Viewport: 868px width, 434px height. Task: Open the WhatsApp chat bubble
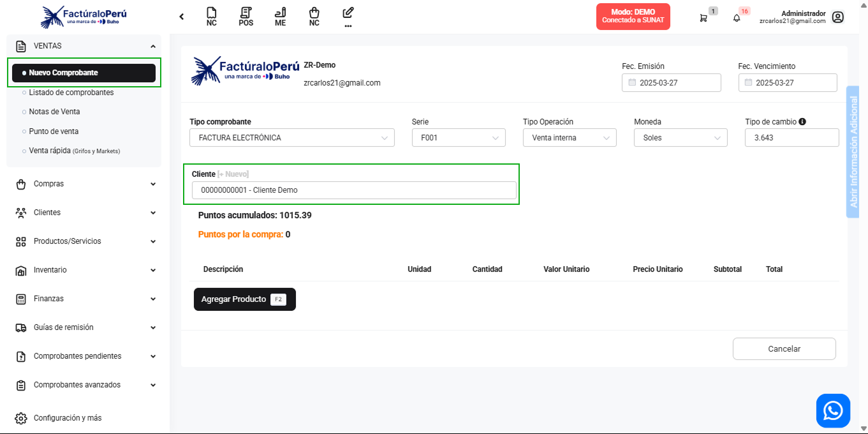tap(833, 410)
